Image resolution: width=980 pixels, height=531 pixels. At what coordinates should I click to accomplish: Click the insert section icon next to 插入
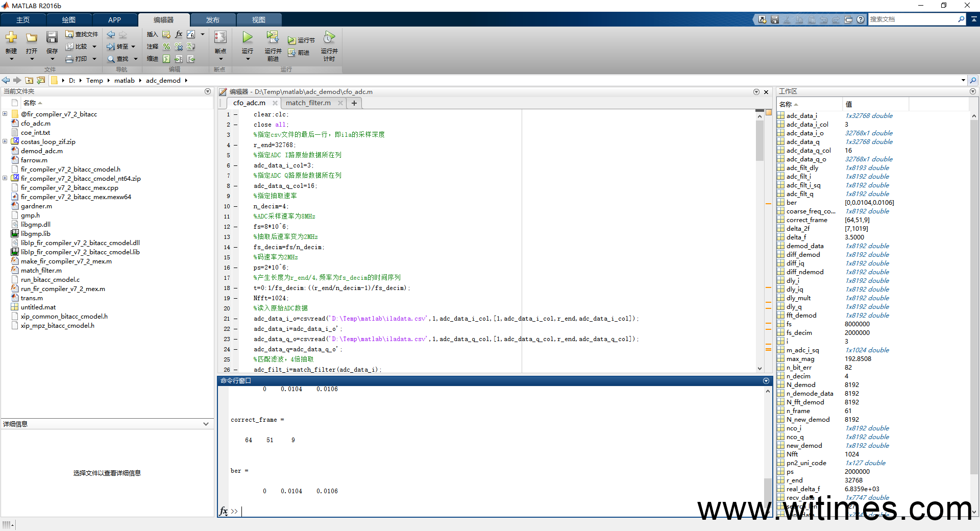(166, 34)
